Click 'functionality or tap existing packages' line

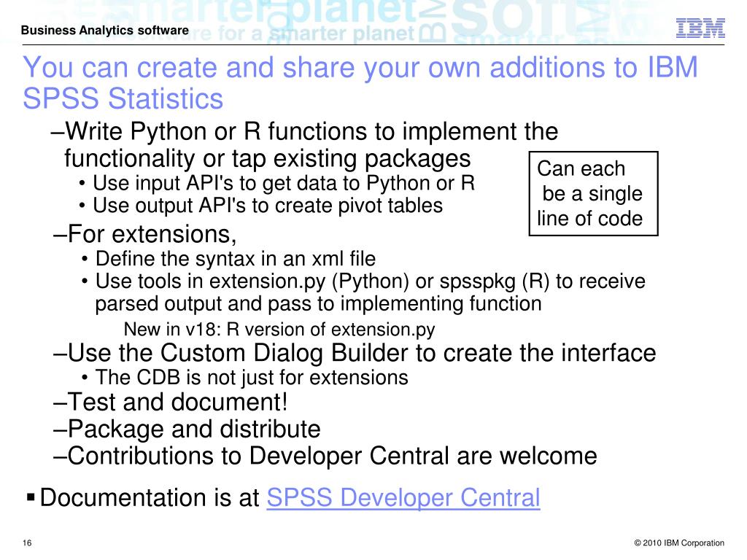[x=267, y=158]
